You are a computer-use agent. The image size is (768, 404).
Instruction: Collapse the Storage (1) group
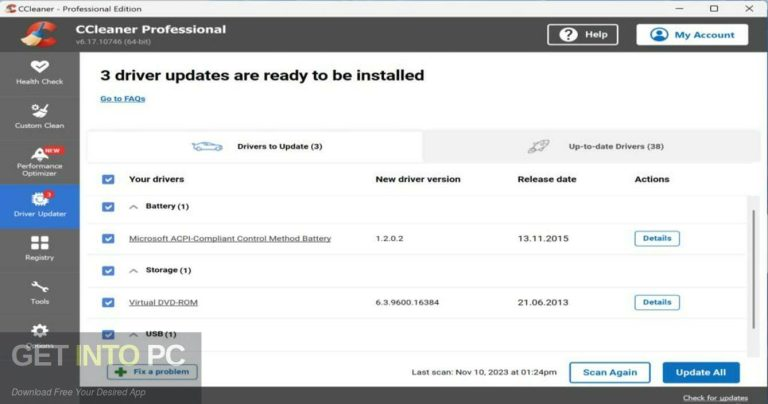133,271
